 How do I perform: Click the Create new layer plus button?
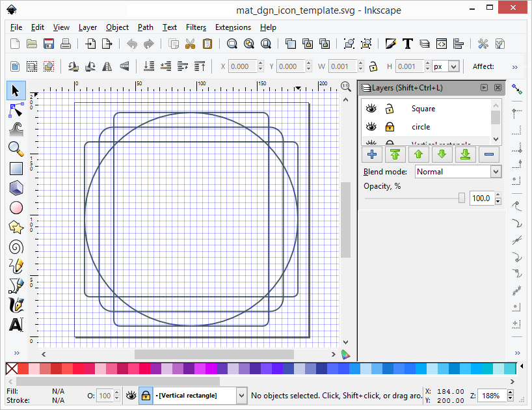tap(371, 154)
